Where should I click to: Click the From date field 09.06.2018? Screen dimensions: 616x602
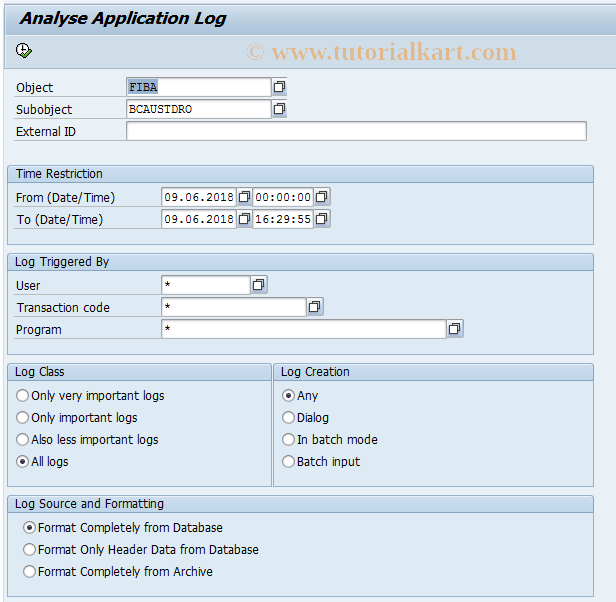(x=199, y=197)
